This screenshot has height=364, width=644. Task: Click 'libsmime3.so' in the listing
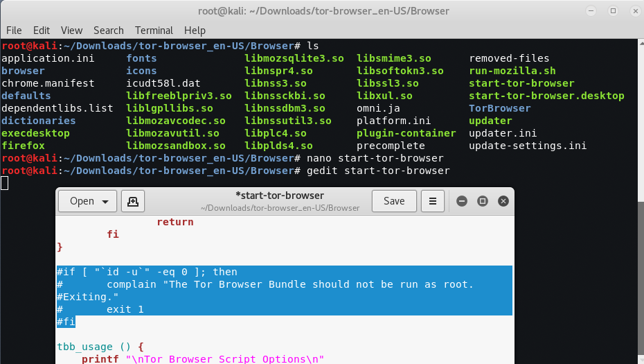coord(394,58)
